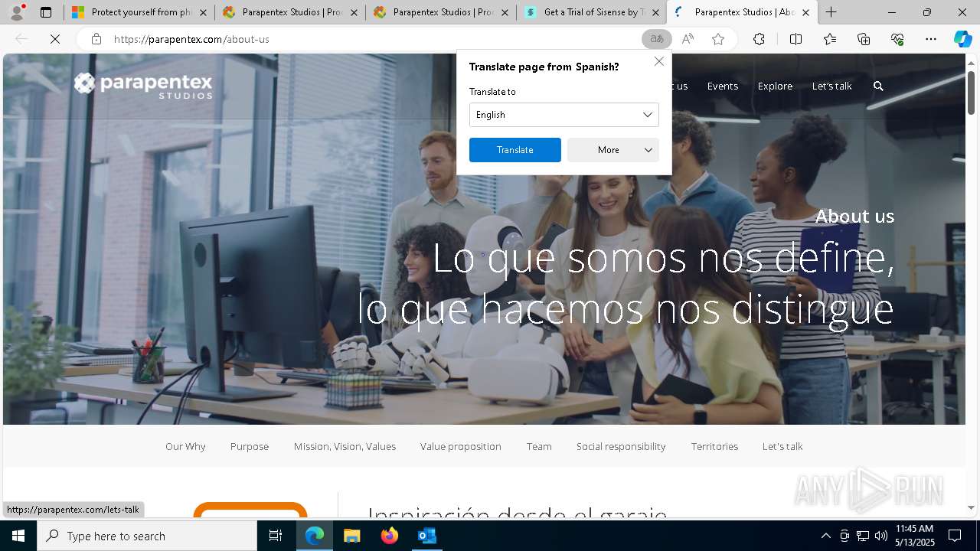Open the notifications center icon

[955, 536]
